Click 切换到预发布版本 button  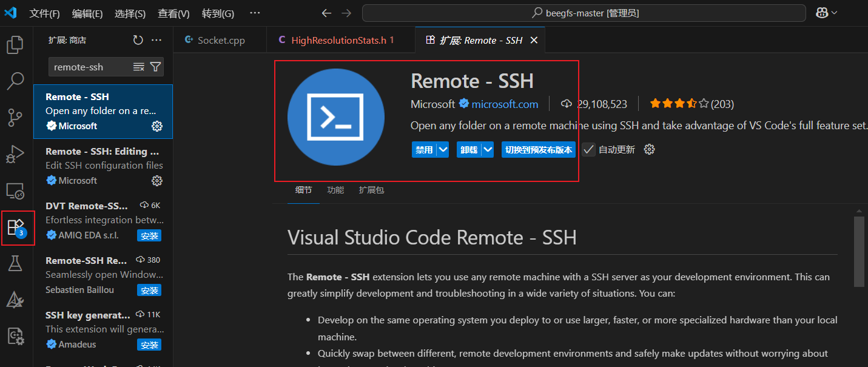coord(538,150)
